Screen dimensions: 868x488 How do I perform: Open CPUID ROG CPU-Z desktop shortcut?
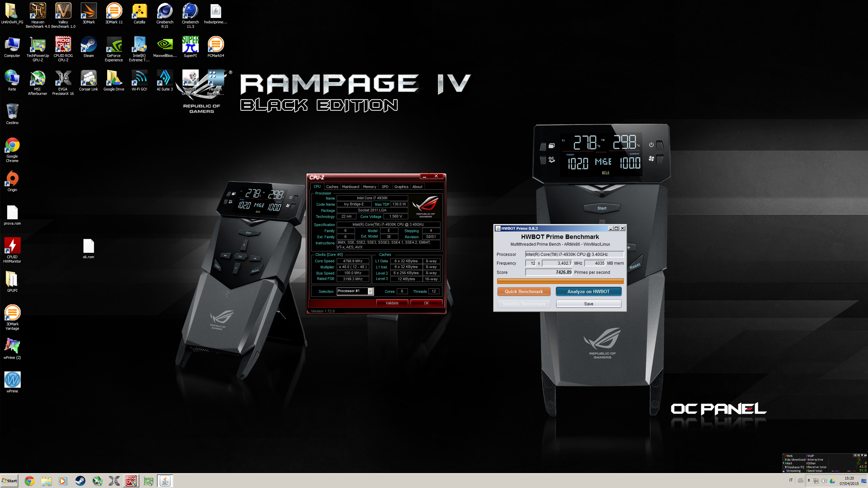(x=63, y=49)
